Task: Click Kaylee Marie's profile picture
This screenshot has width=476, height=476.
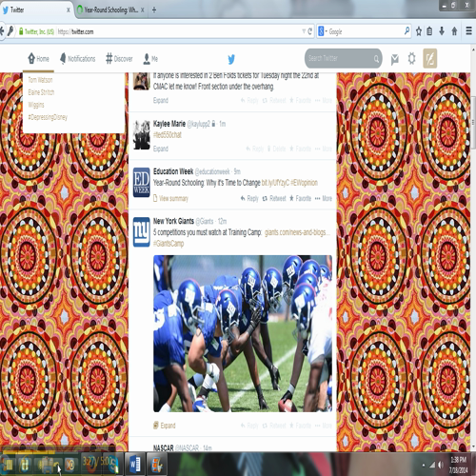Action: [141, 135]
